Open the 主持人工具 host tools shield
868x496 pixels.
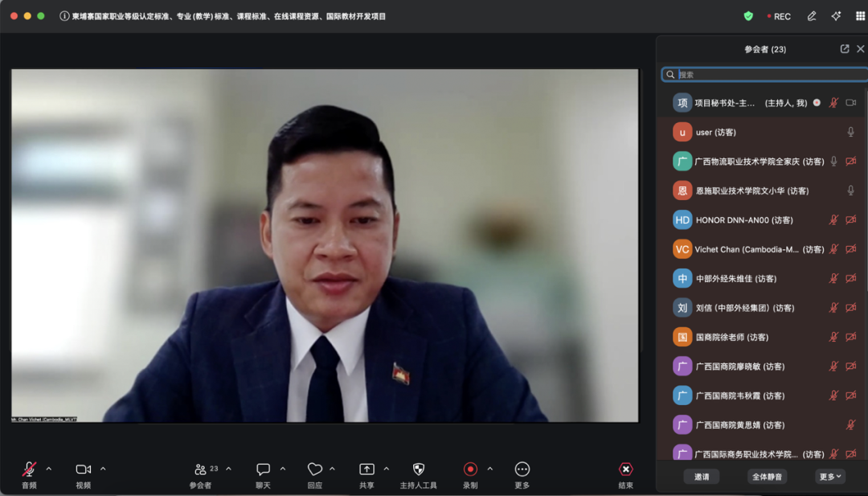[x=418, y=469]
